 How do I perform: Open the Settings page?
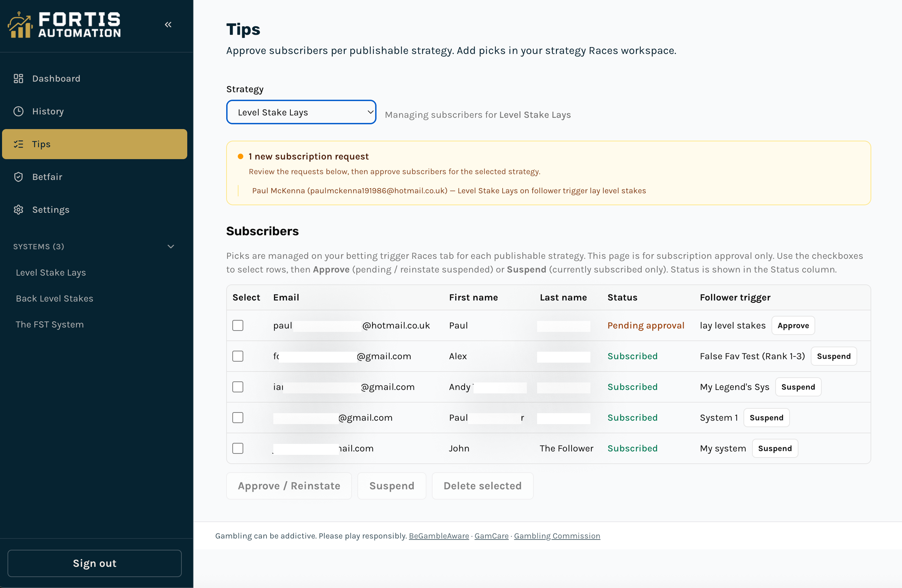(95, 210)
